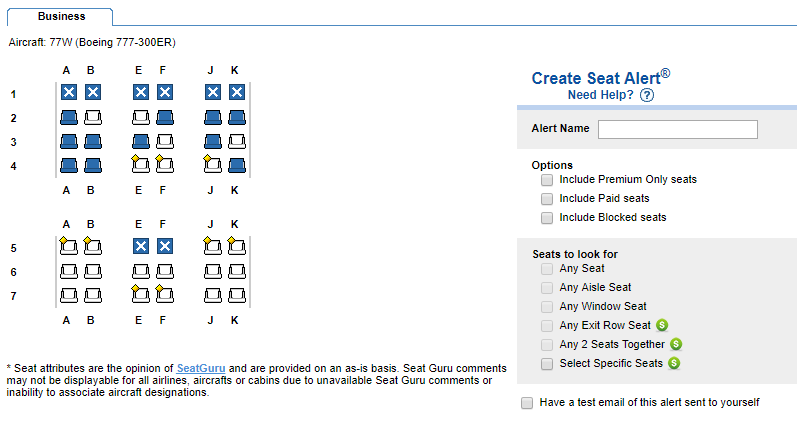Focus the Alert Name text field

click(x=677, y=129)
